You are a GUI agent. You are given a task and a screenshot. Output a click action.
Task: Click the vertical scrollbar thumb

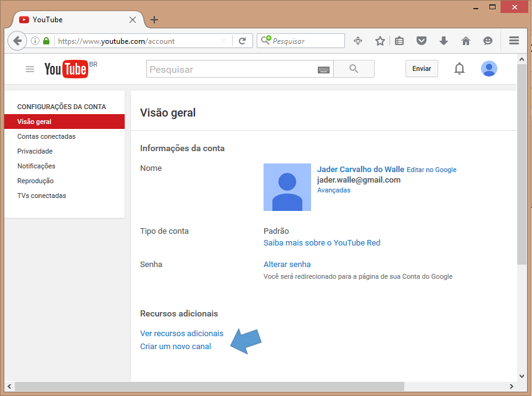[x=522, y=164]
